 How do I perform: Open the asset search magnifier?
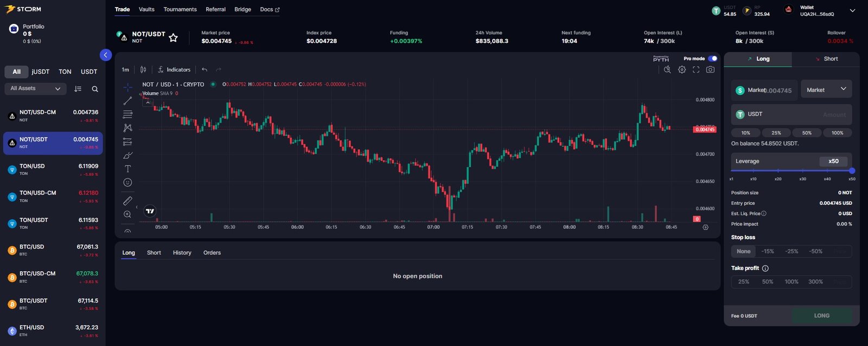pos(95,89)
